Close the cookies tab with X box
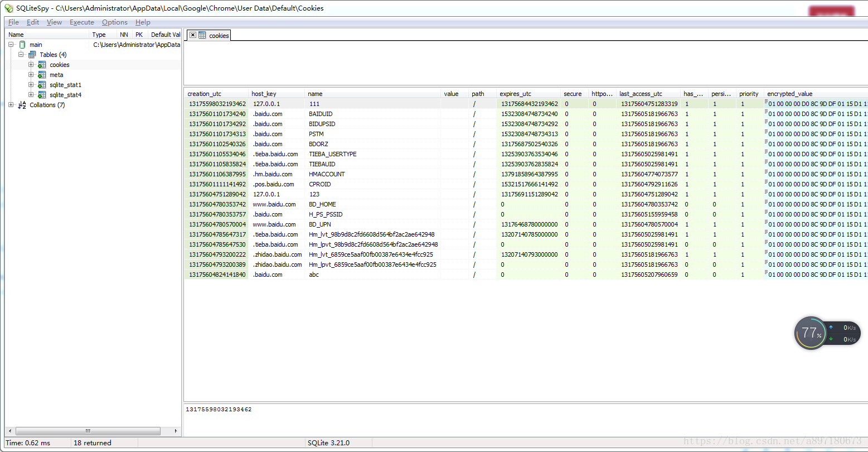 (192, 35)
